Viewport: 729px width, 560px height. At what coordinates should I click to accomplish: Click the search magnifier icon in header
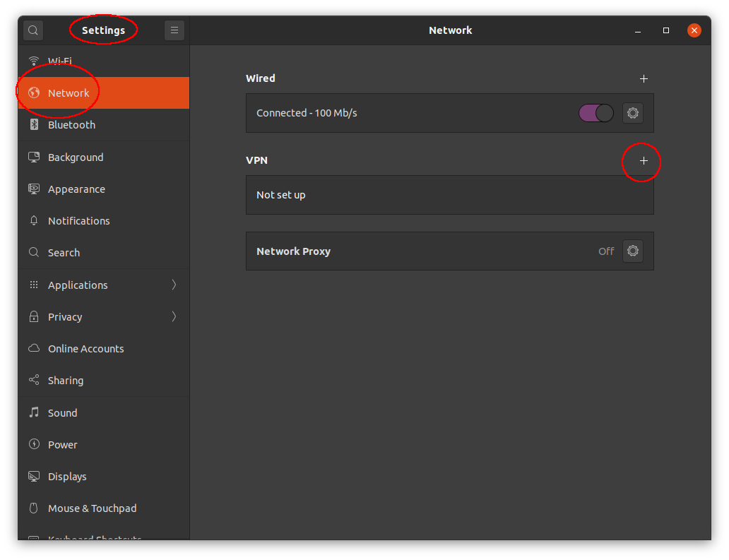point(33,30)
